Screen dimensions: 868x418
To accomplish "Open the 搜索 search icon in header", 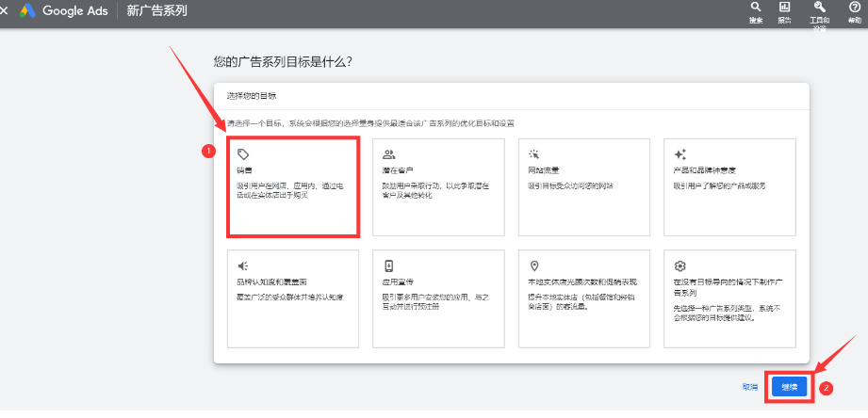I will point(756,8).
